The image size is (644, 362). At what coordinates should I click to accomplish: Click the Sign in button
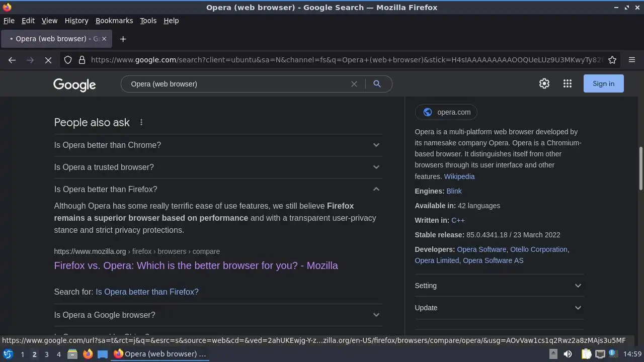pyautogui.click(x=603, y=83)
